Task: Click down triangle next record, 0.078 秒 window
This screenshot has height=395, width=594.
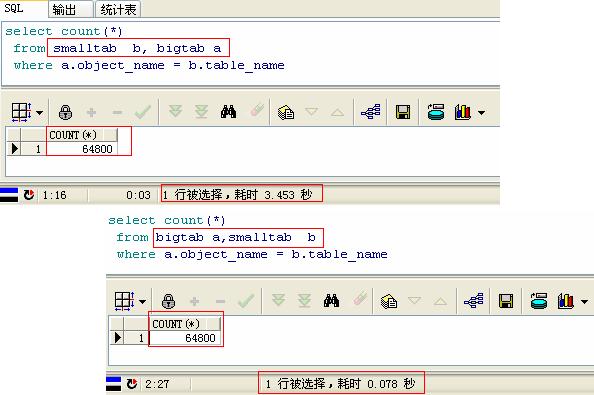Action: click(414, 301)
